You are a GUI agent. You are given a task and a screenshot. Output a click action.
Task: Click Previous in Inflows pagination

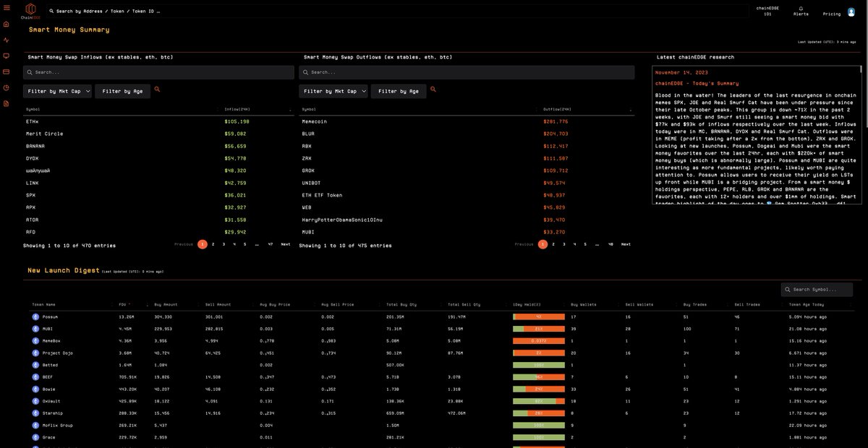pyautogui.click(x=184, y=244)
